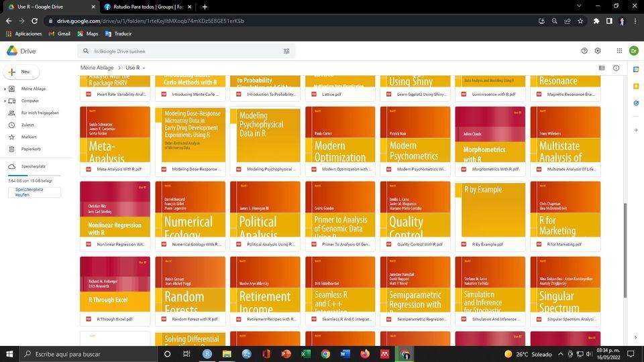Screen dimensions: 644x362
Task: Click the storage usage progress bar
Action: click(x=34, y=175)
